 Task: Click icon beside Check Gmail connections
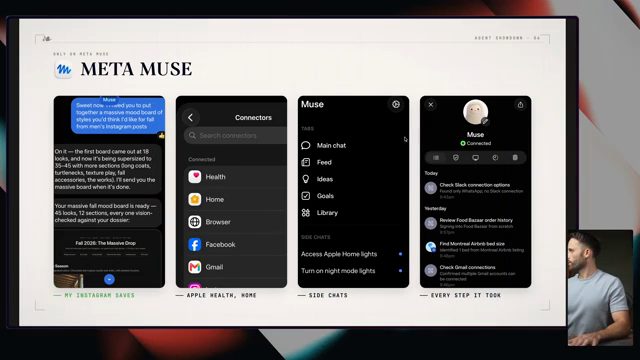point(431,270)
